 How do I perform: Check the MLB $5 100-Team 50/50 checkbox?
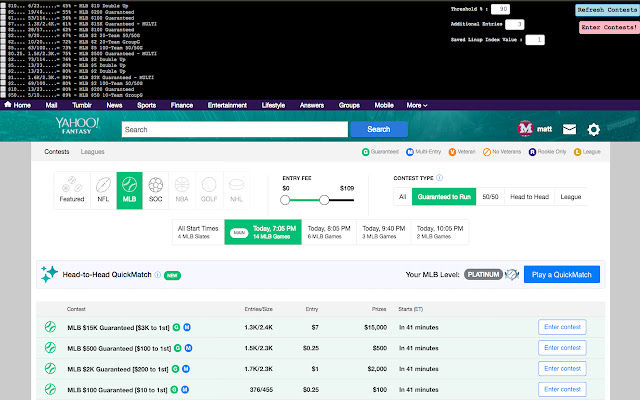coord(3,47)
